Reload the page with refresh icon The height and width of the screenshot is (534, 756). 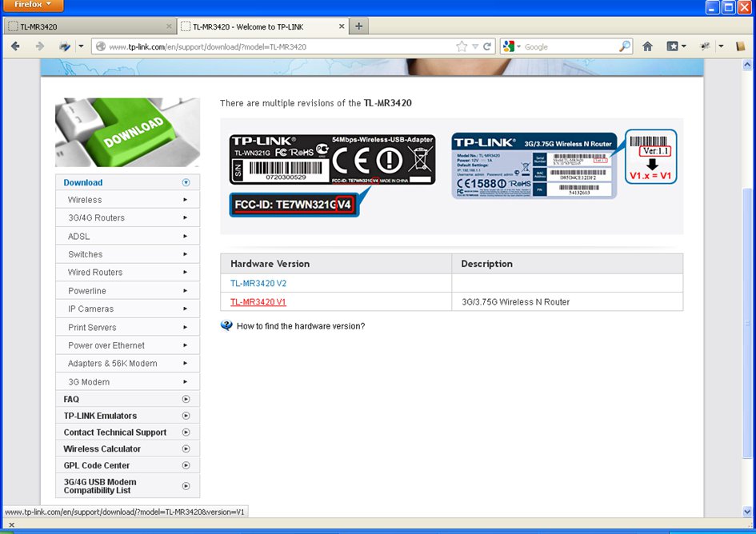tap(487, 46)
